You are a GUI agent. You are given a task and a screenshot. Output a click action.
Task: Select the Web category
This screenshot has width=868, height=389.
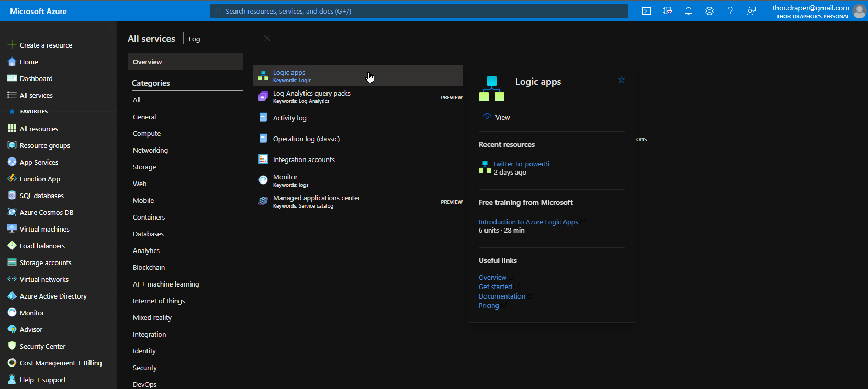pos(140,184)
